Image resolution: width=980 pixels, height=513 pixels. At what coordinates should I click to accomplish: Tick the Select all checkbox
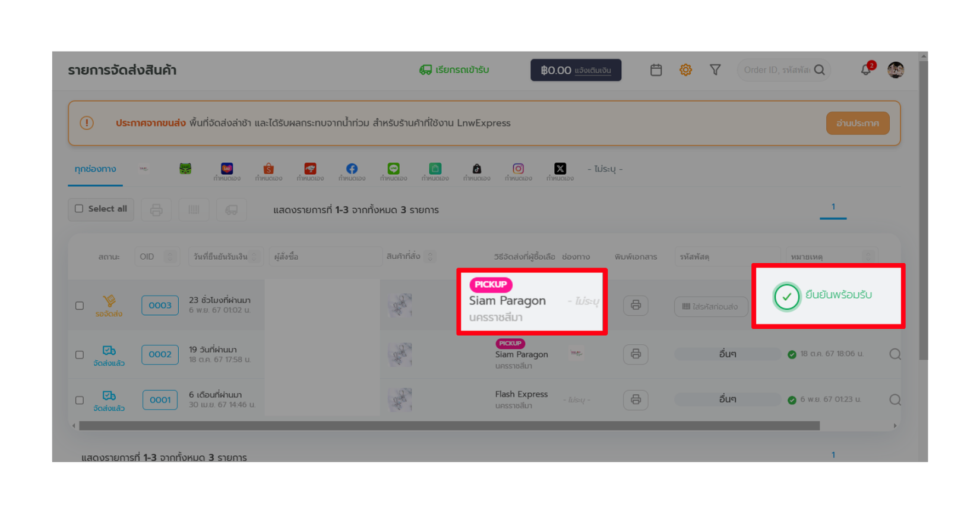[79, 209]
